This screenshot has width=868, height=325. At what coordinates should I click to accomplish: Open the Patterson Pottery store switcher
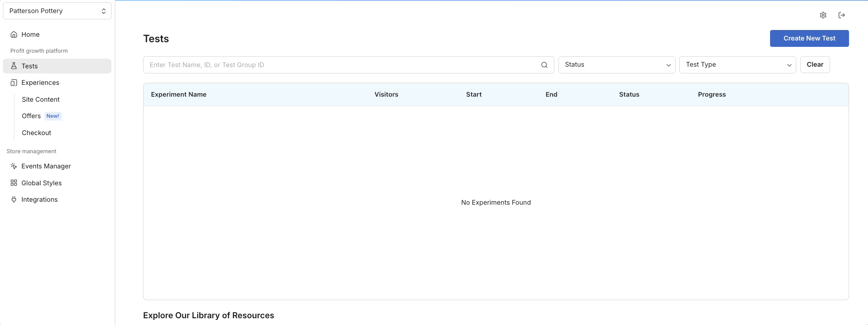[57, 11]
